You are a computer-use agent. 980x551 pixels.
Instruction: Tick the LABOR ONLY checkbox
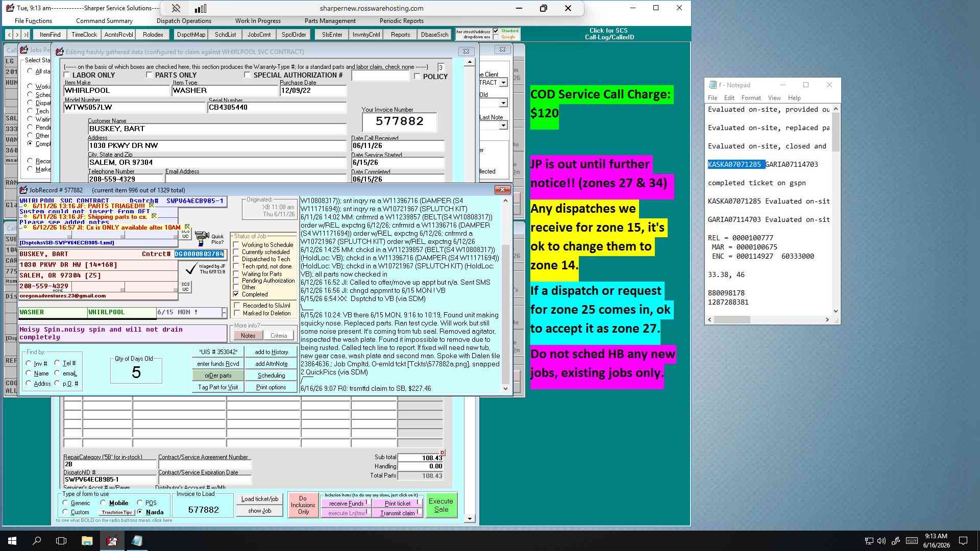coord(67,75)
